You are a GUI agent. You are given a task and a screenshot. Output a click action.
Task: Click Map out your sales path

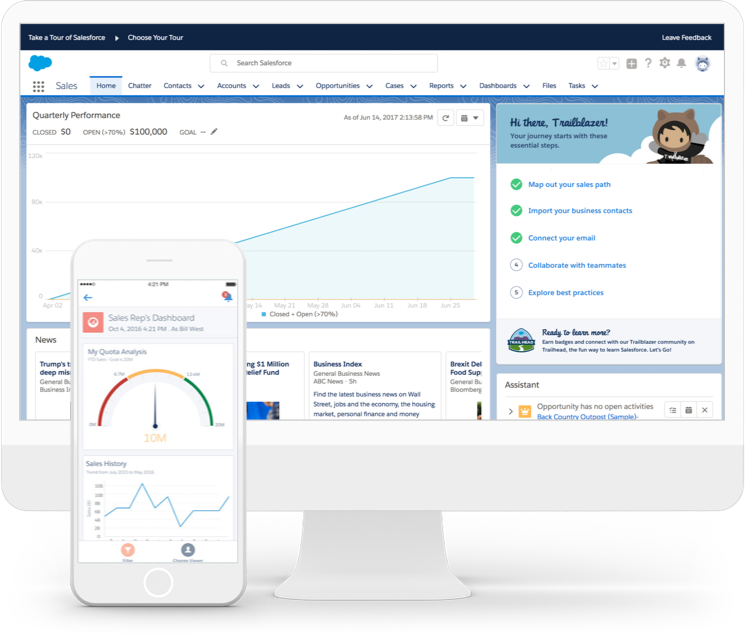[x=569, y=184]
